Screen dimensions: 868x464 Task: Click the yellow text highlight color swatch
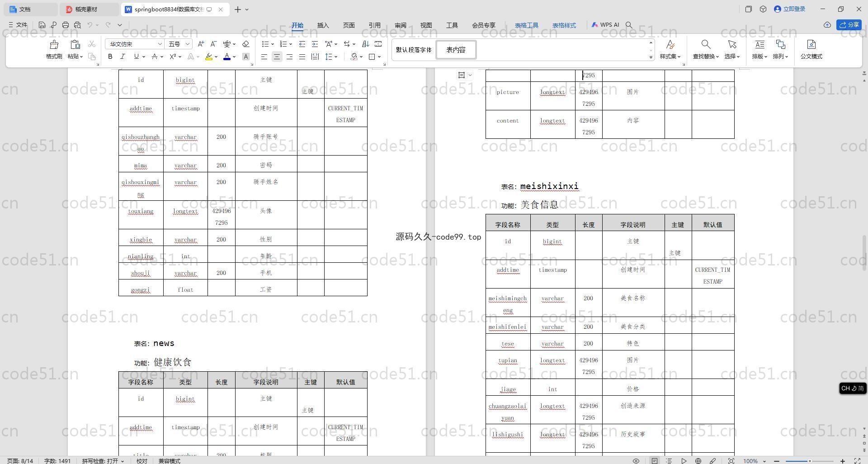(x=208, y=57)
